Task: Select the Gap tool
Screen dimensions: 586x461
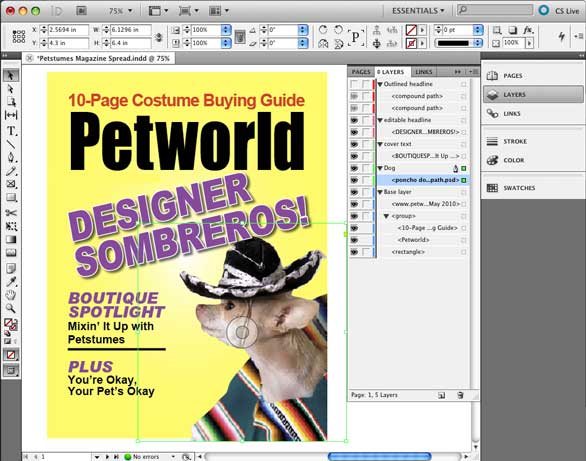Action: [11, 115]
